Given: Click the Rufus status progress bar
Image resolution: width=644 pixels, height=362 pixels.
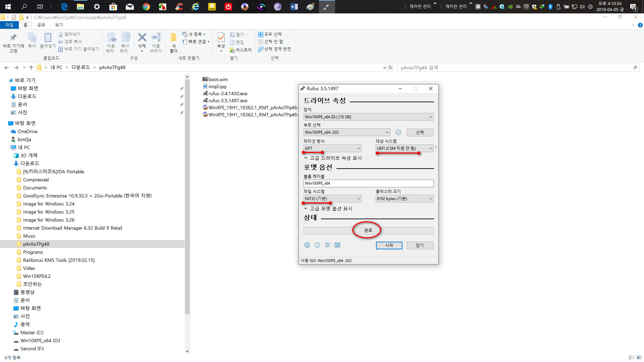Looking at the screenshot, I should coord(368,231).
